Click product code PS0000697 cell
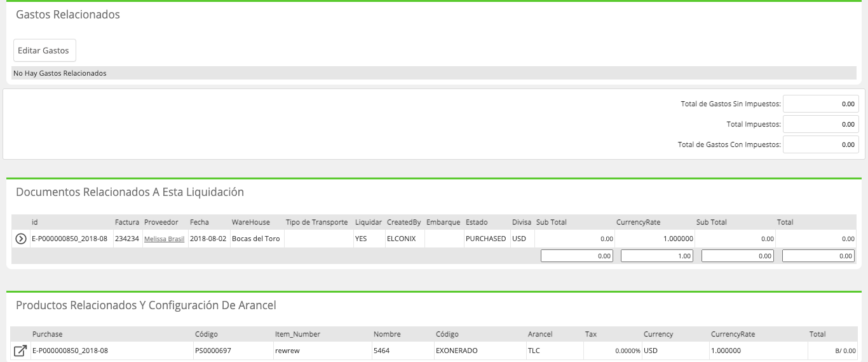 tap(233, 351)
